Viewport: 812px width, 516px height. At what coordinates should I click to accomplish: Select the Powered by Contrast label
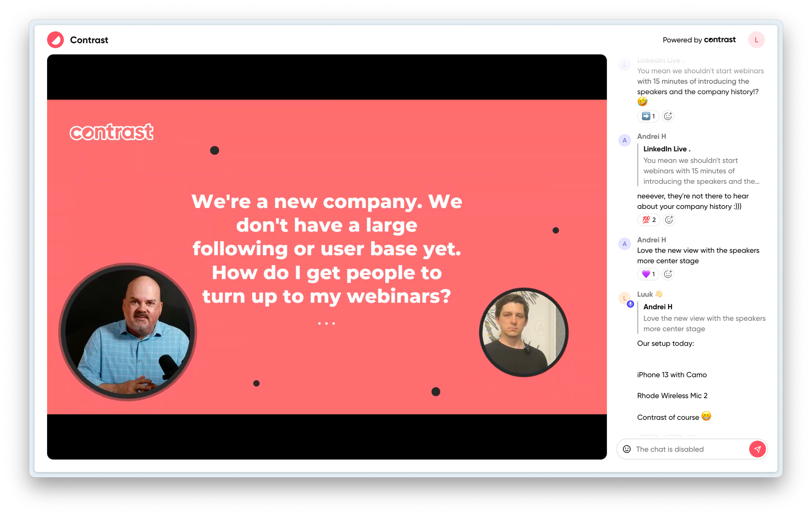tap(699, 40)
